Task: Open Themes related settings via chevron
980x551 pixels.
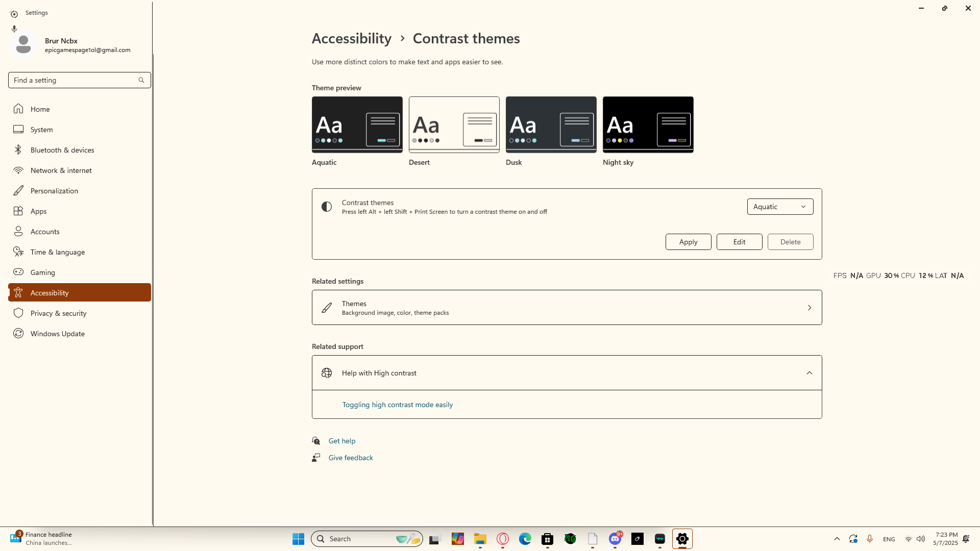Action: pyautogui.click(x=809, y=308)
